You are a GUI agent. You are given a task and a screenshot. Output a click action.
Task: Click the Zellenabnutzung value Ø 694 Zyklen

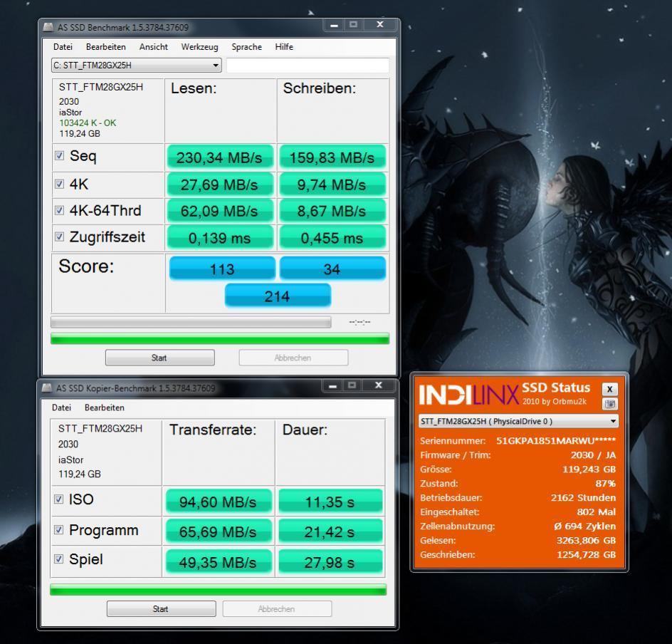[584, 526]
